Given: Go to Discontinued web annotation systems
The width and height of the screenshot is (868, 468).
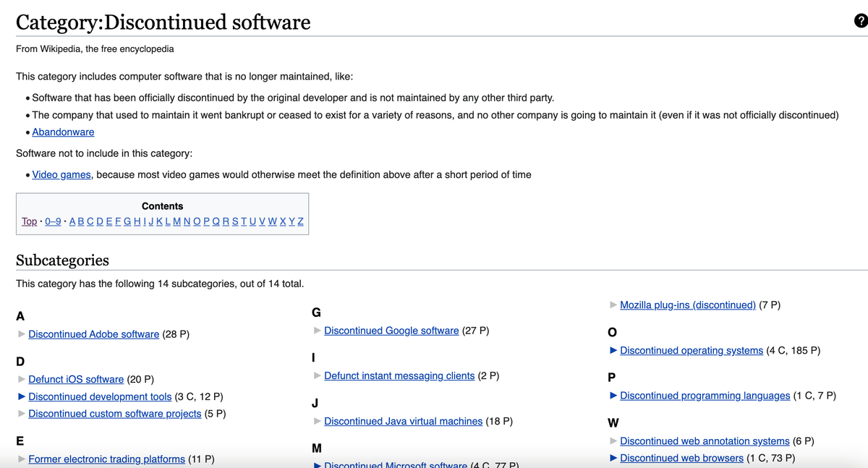Looking at the screenshot, I should (x=705, y=441).
